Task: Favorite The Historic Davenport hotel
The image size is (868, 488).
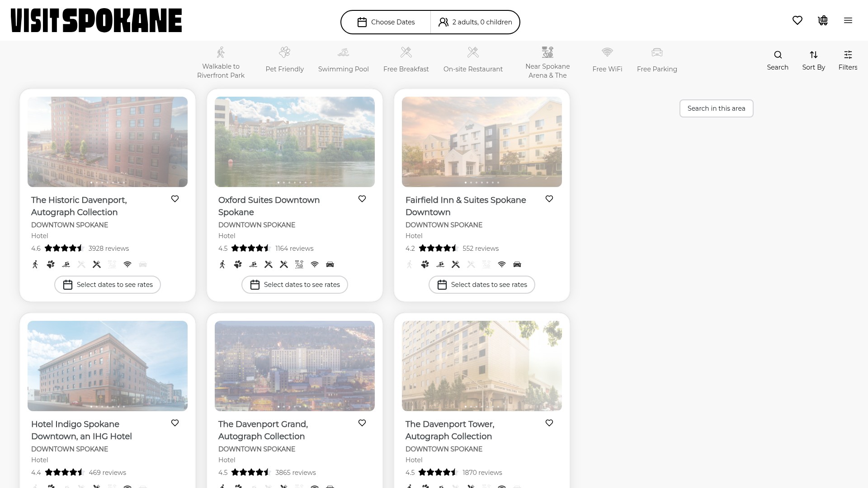Action: pos(175,199)
